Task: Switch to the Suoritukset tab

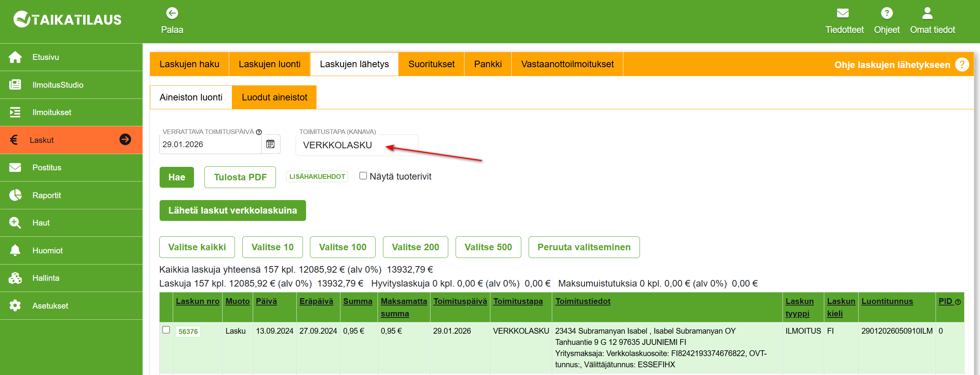Action: point(431,64)
